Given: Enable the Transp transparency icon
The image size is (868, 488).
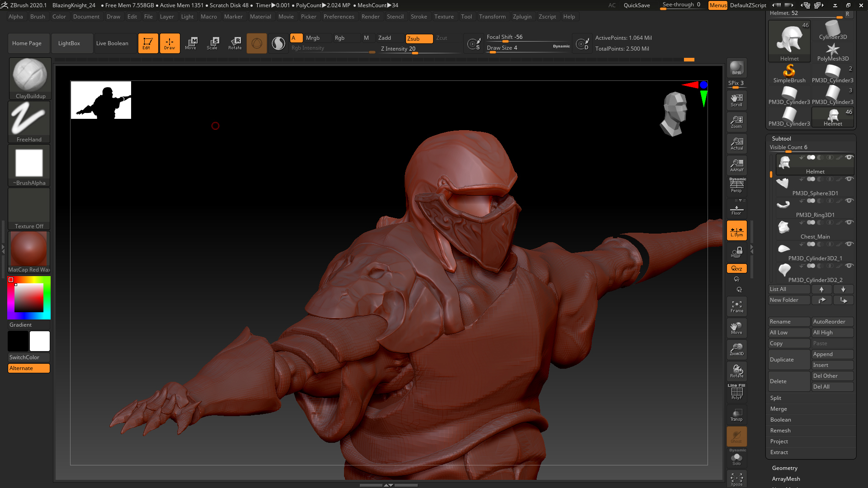Looking at the screenshot, I should tap(736, 415).
